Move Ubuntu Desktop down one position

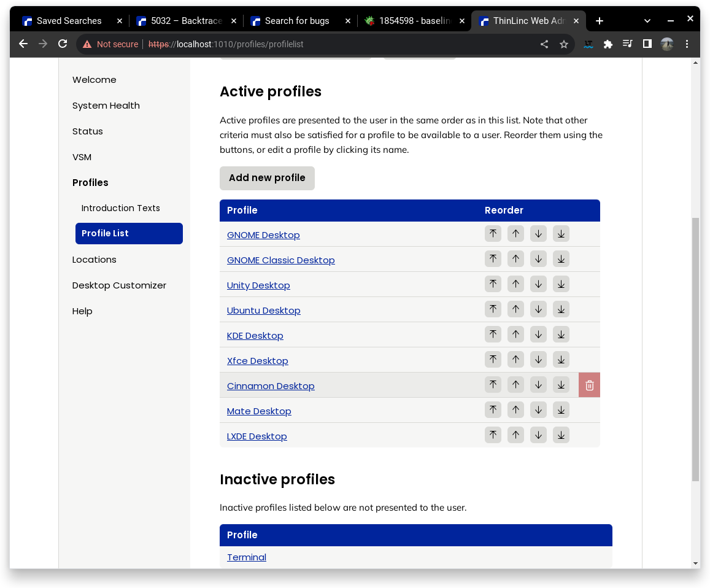coord(538,309)
